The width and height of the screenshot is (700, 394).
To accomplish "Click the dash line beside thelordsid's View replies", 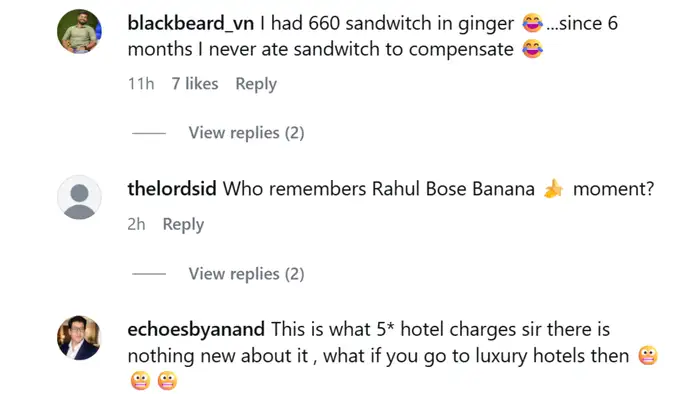I will [x=149, y=274].
